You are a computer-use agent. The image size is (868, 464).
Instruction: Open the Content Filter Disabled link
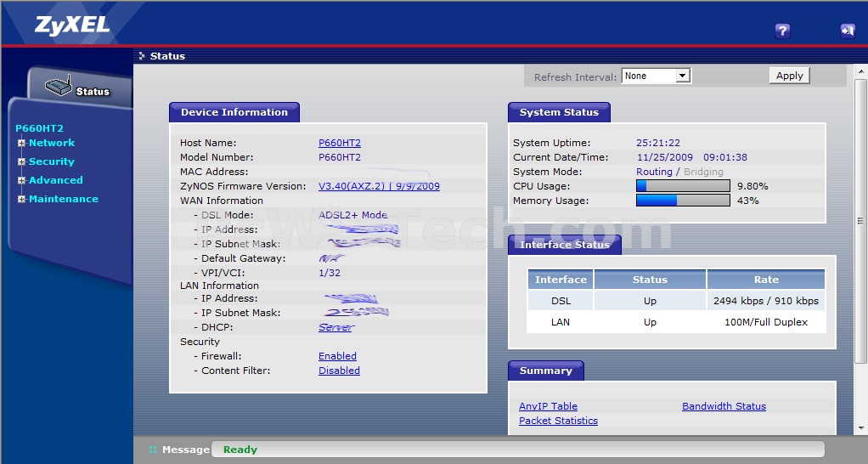[x=339, y=371]
